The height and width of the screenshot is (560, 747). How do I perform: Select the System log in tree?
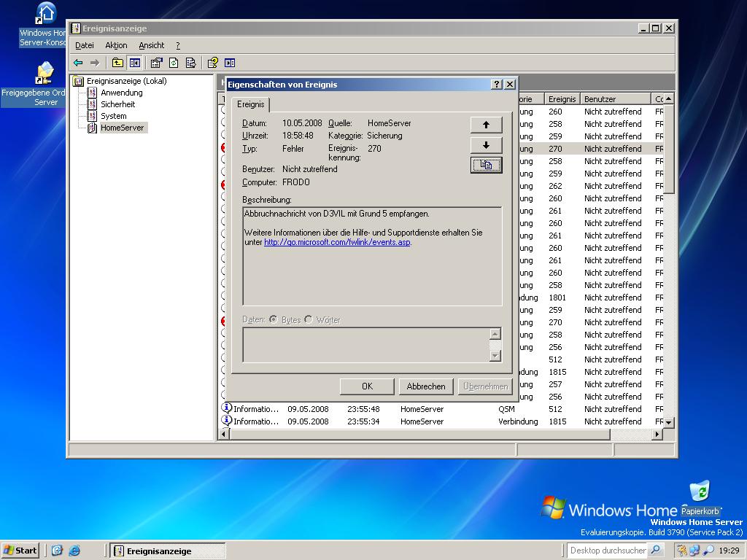pyautogui.click(x=113, y=116)
